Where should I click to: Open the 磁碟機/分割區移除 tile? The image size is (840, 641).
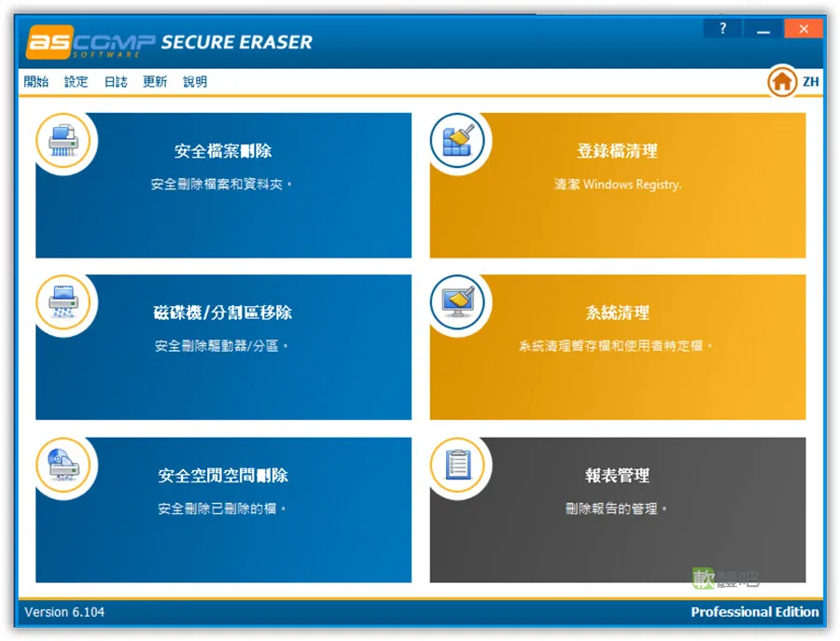[223, 347]
